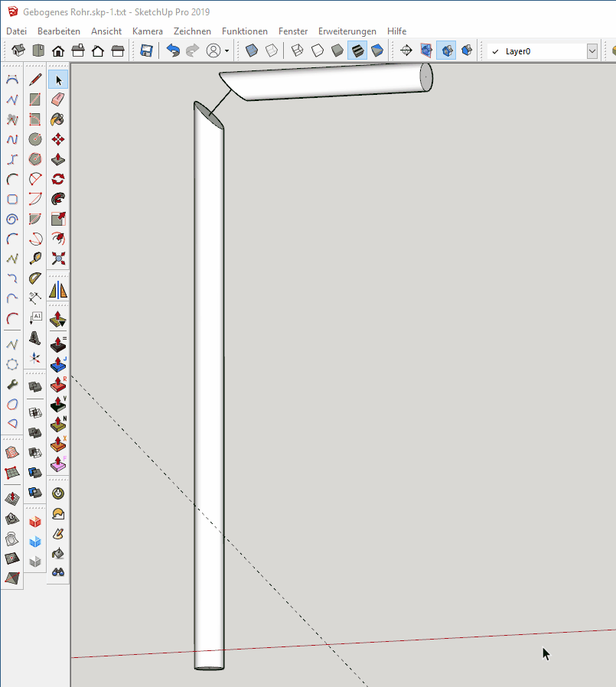Toggle X-Ray face style
The image size is (616, 687).
coord(252,51)
